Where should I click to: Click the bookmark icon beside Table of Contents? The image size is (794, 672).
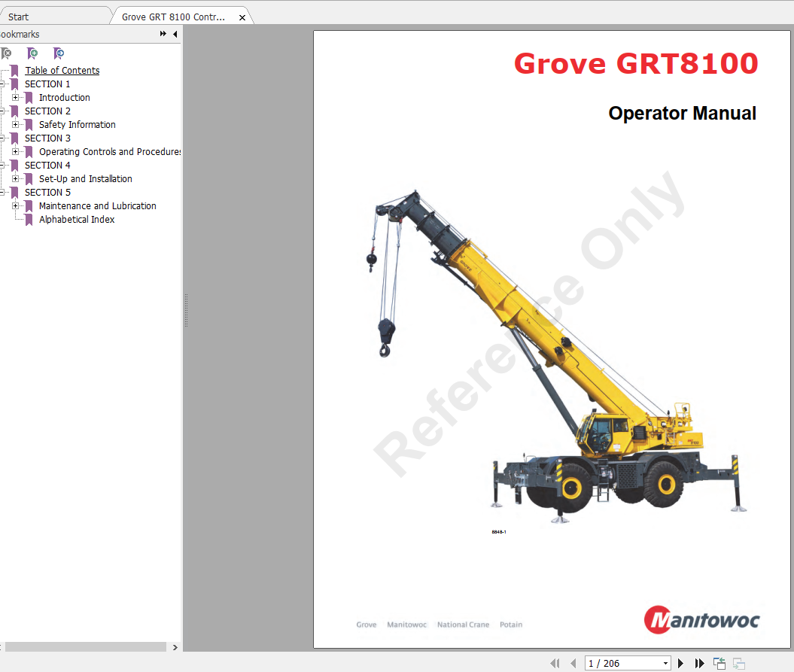[15, 71]
